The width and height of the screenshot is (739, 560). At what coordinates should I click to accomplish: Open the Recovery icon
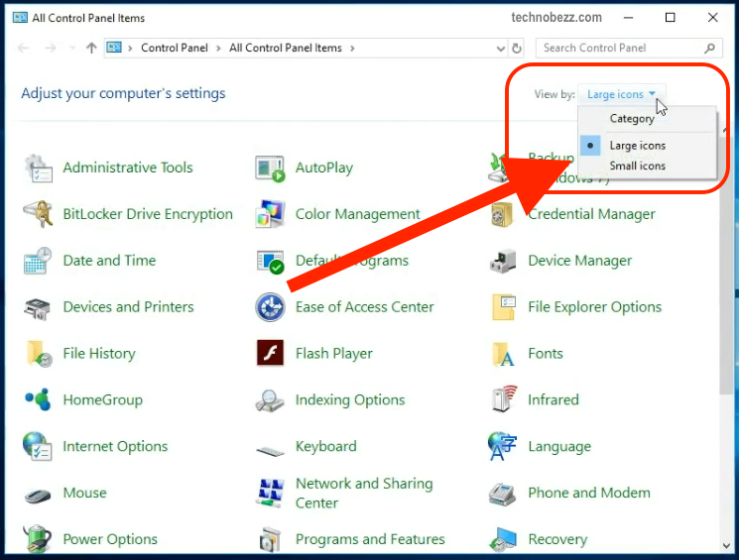click(503, 539)
